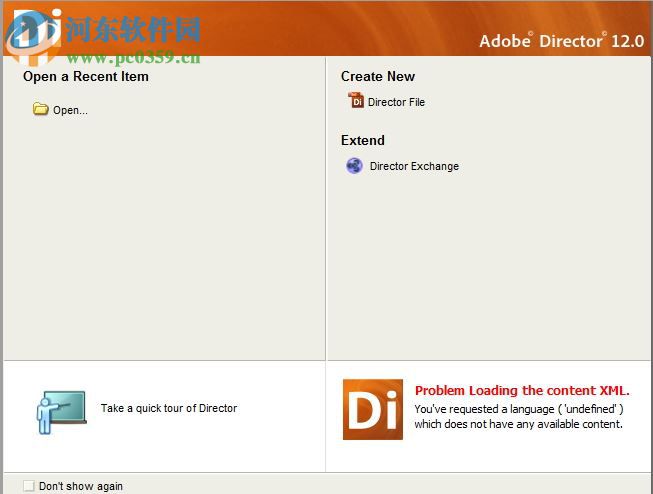Click the Adobe Director 12.0 title text
Viewport: 653px width, 494px height.
[x=561, y=41]
